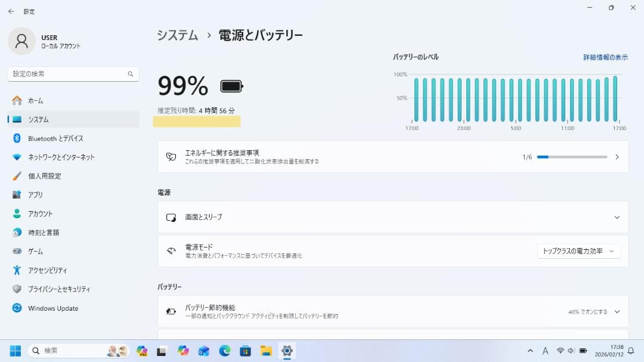Launch Microsoft Edge from the taskbar
This screenshot has width=644, height=362.
(x=225, y=351)
